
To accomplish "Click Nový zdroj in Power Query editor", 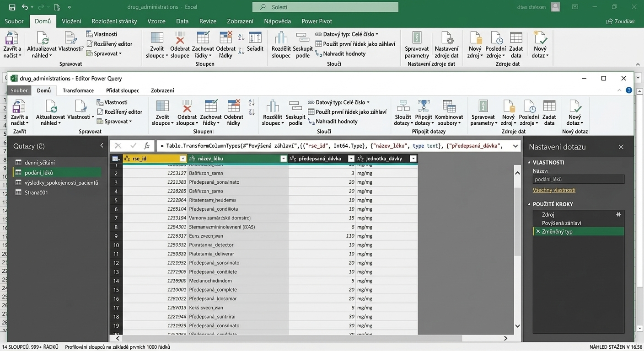I will (x=508, y=113).
